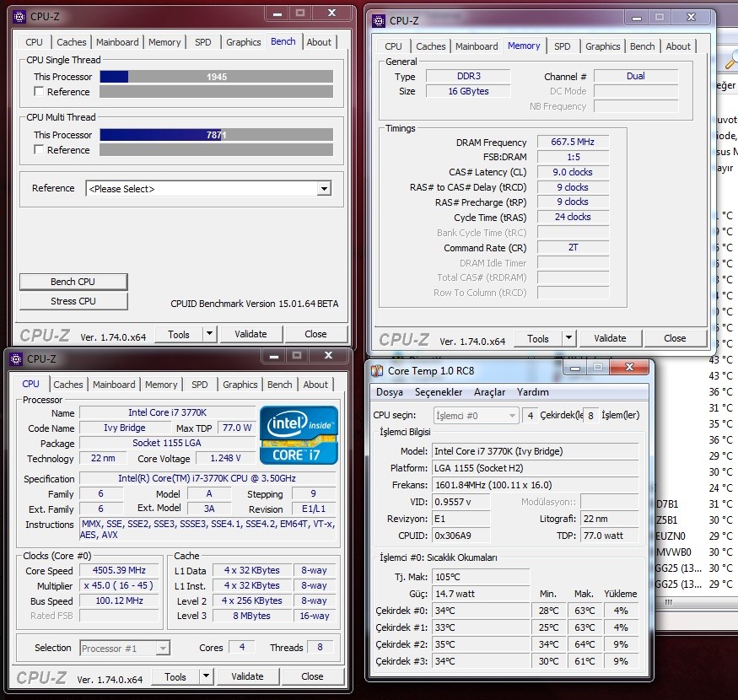This screenshot has height=700, width=738.
Task: Click Close in the Memory window
Action: pyautogui.click(x=675, y=338)
